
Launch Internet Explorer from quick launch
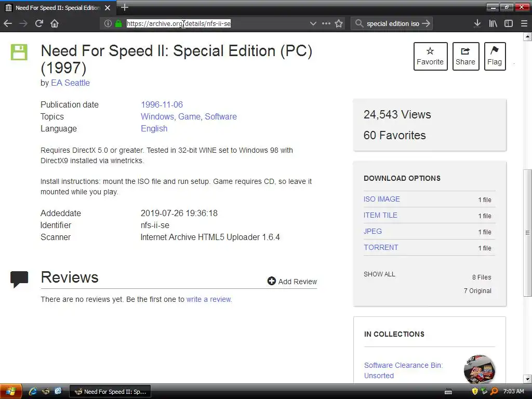pyautogui.click(x=33, y=391)
